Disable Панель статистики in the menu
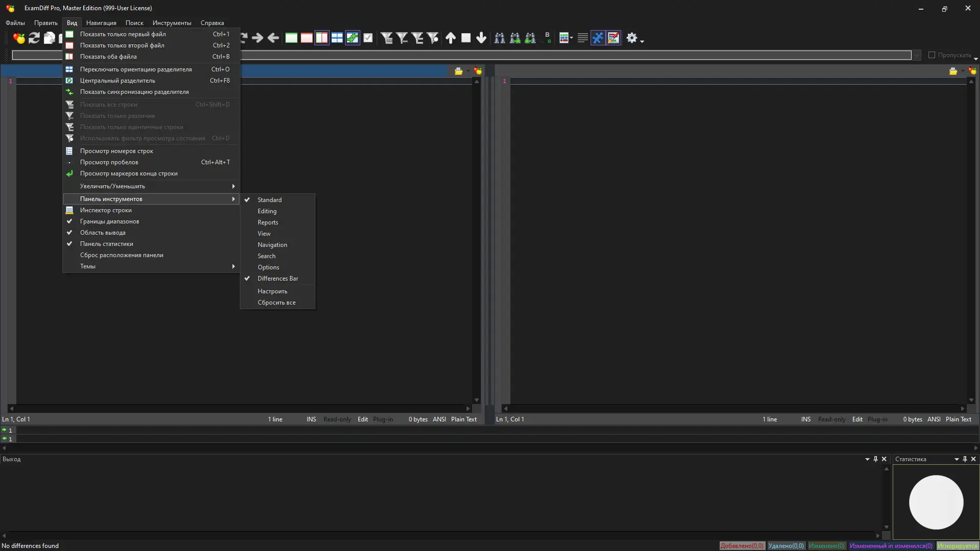 click(x=106, y=244)
